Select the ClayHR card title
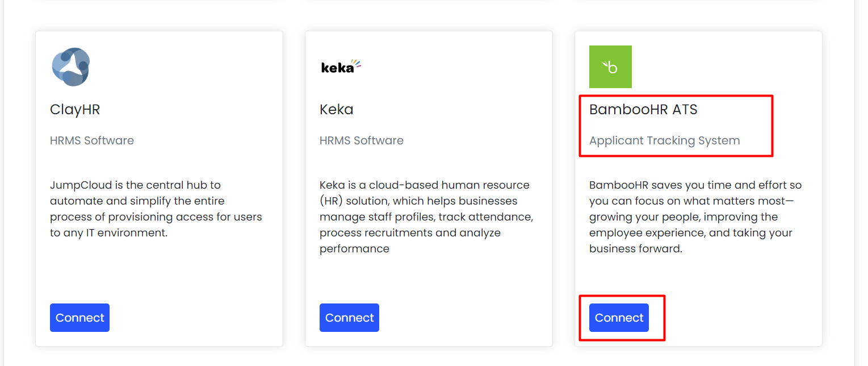 [75, 110]
